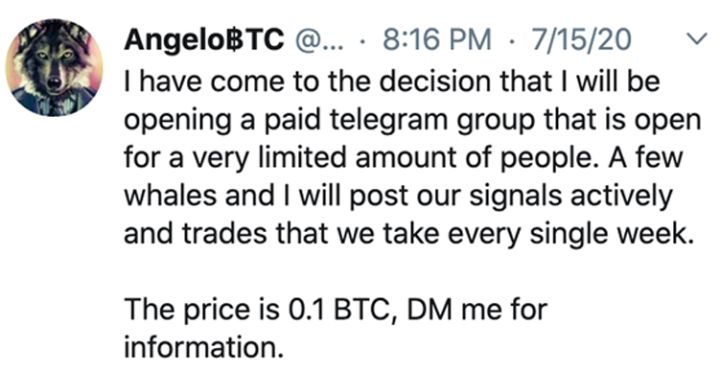Click the final word 'information.'

[x=202, y=347]
